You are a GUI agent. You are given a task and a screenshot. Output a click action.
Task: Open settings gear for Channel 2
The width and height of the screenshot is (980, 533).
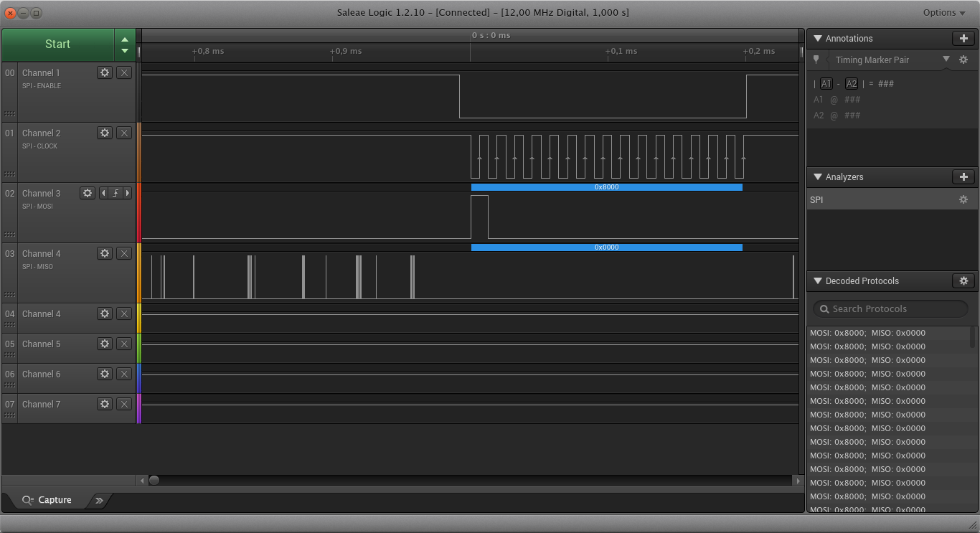[x=105, y=133]
